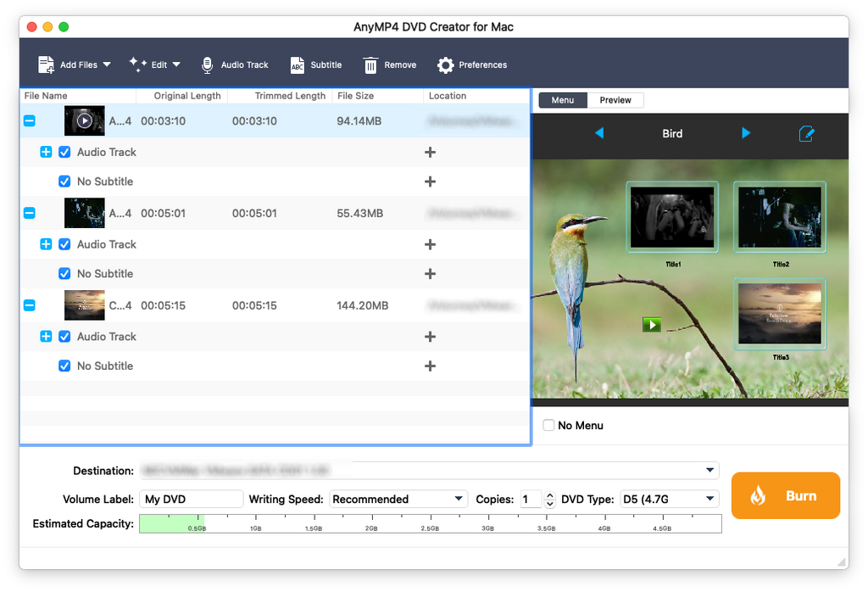
Task: Click the green play button in menu
Action: 652,325
